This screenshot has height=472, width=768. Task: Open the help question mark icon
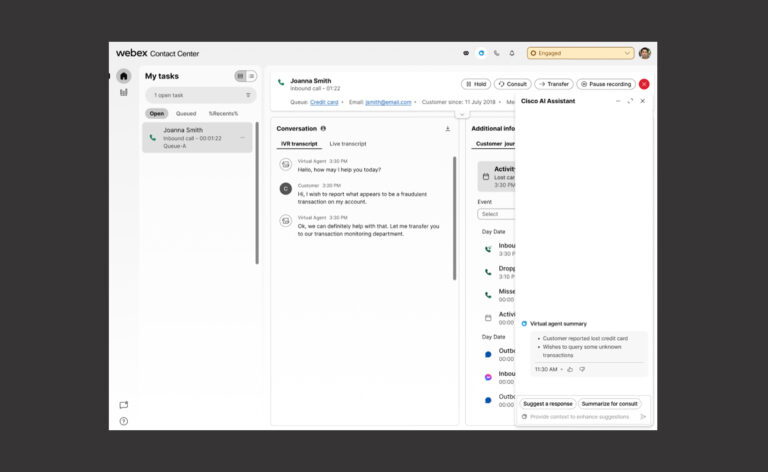[124, 421]
